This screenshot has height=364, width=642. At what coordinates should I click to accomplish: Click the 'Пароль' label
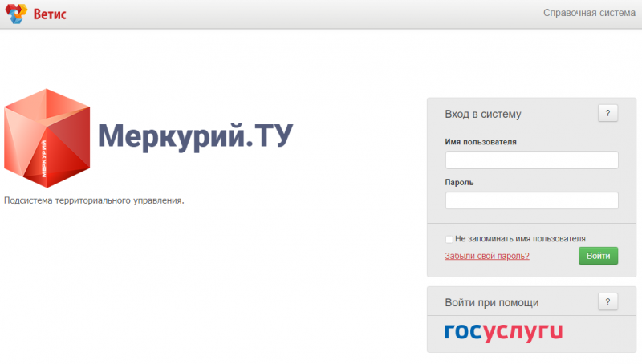pyautogui.click(x=459, y=183)
